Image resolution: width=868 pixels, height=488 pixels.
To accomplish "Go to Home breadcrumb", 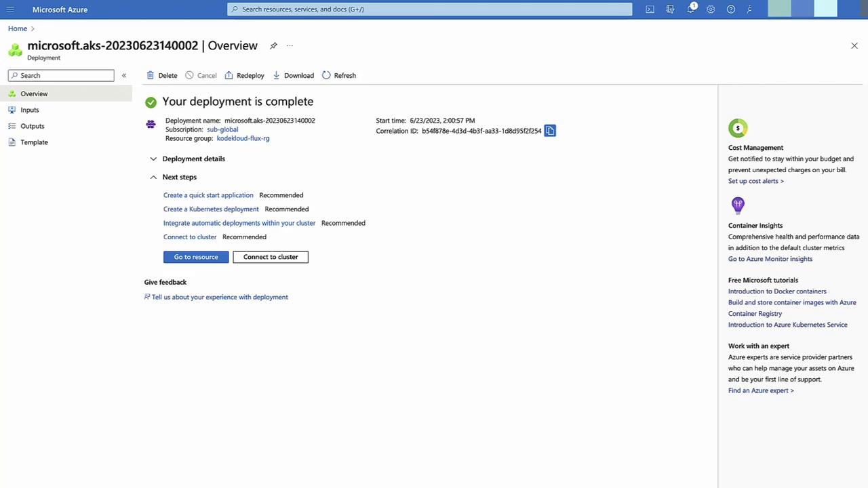I will (18, 28).
